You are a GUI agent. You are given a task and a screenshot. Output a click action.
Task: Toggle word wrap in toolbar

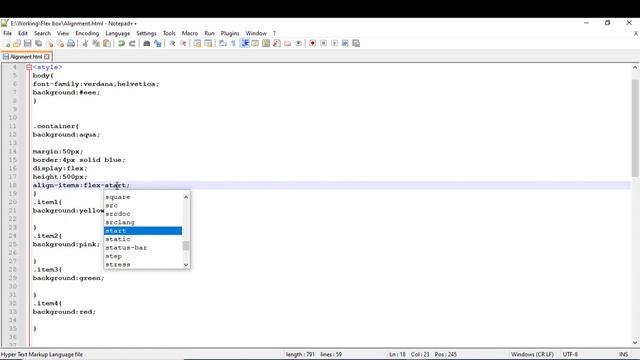tap(222, 43)
